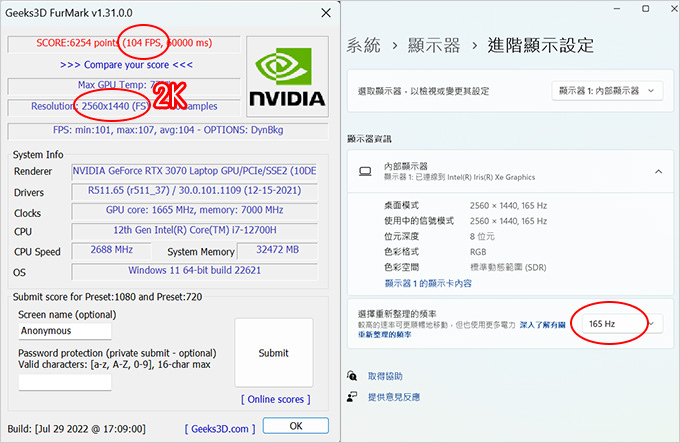Viewport: 680px width, 443px height.
Task: Click the 提供意見反應 feedback icon
Action: pos(352,396)
